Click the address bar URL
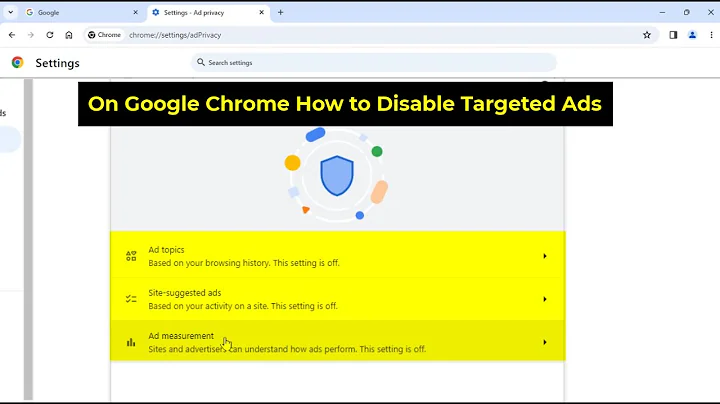 [x=175, y=35]
